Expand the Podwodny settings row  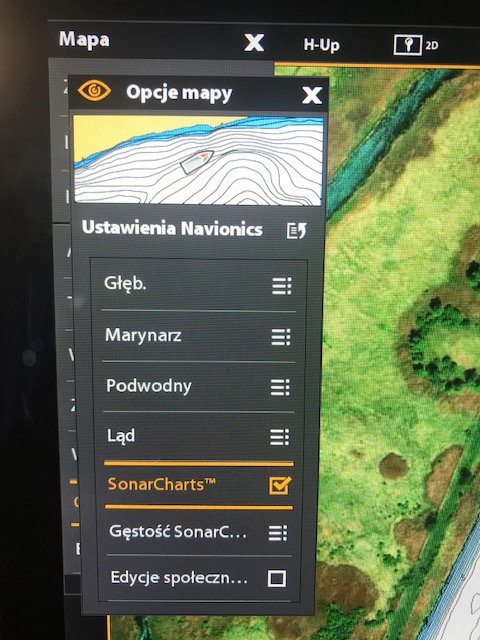[x=198, y=387]
